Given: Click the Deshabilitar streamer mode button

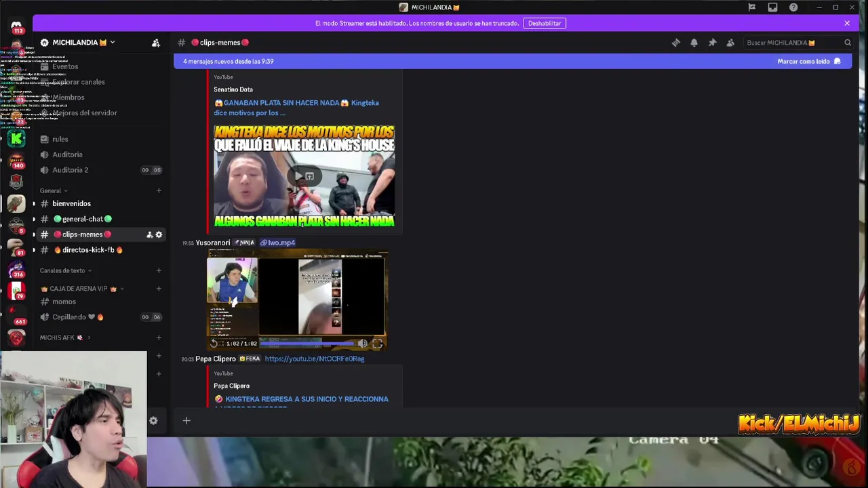Looking at the screenshot, I should tap(545, 23).
